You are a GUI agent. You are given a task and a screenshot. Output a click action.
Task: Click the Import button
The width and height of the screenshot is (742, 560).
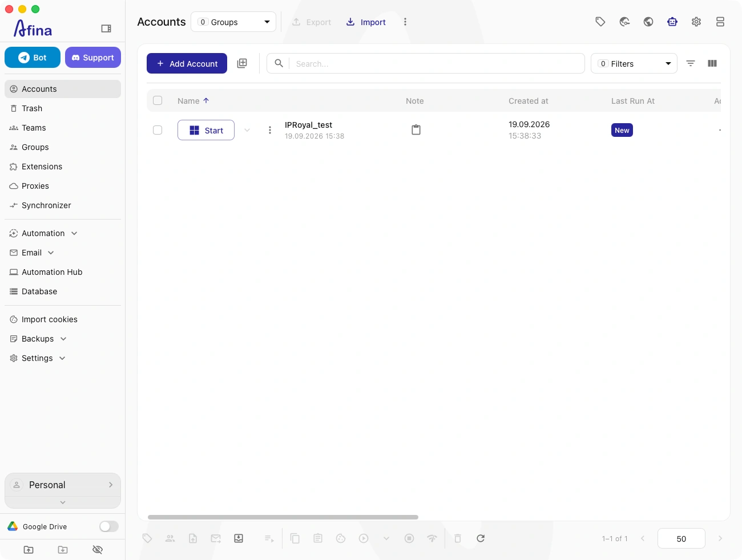point(366,22)
